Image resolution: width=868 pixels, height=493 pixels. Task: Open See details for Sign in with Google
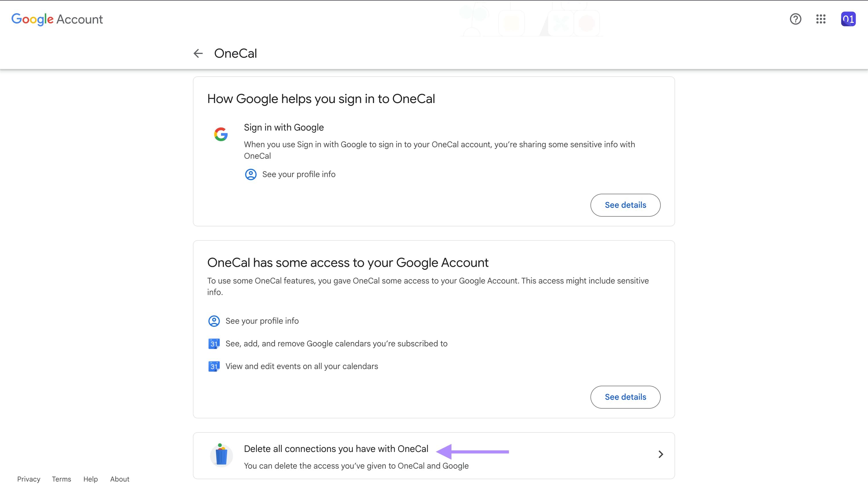pyautogui.click(x=625, y=205)
